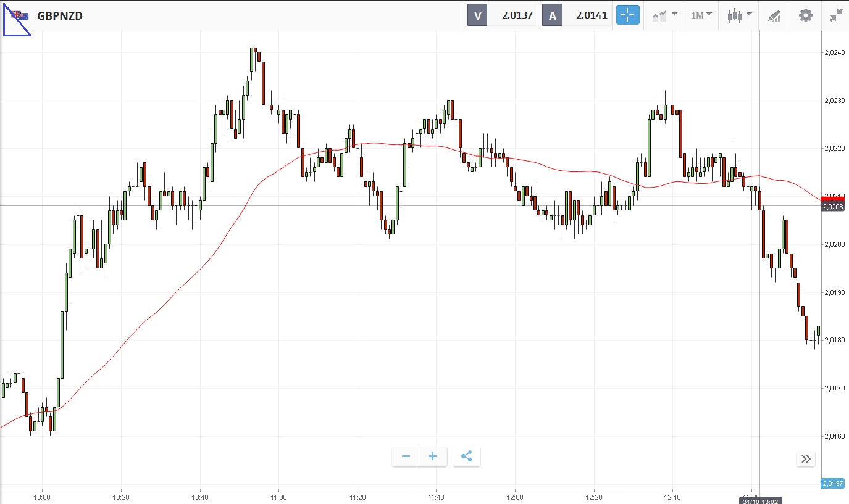Image resolution: width=849 pixels, height=504 pixels.
Task: Open the 1M timeframe dropdown
Action: tap(701, 15)
